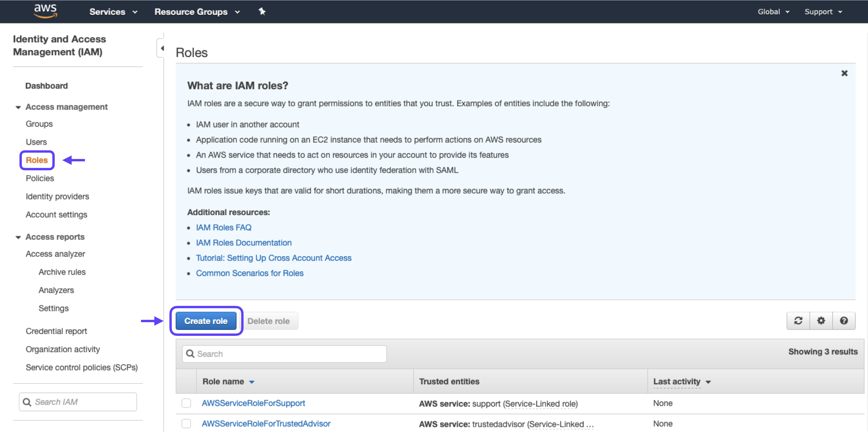Open Identity providers page
The image size is (868, 438).
click(x=57, y=197)
